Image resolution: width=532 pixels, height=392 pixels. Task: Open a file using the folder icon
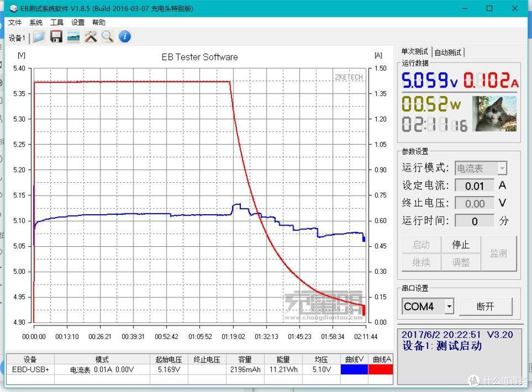pos(39,36)
